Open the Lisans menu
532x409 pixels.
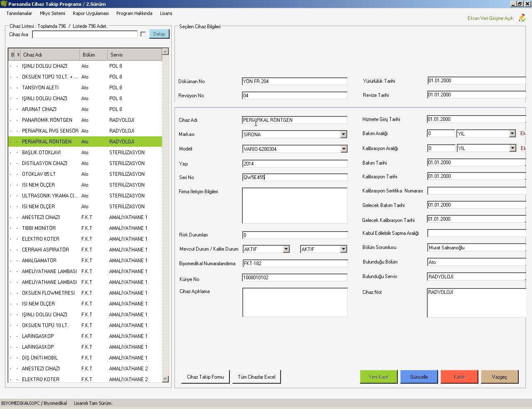[x=166, y=13]
